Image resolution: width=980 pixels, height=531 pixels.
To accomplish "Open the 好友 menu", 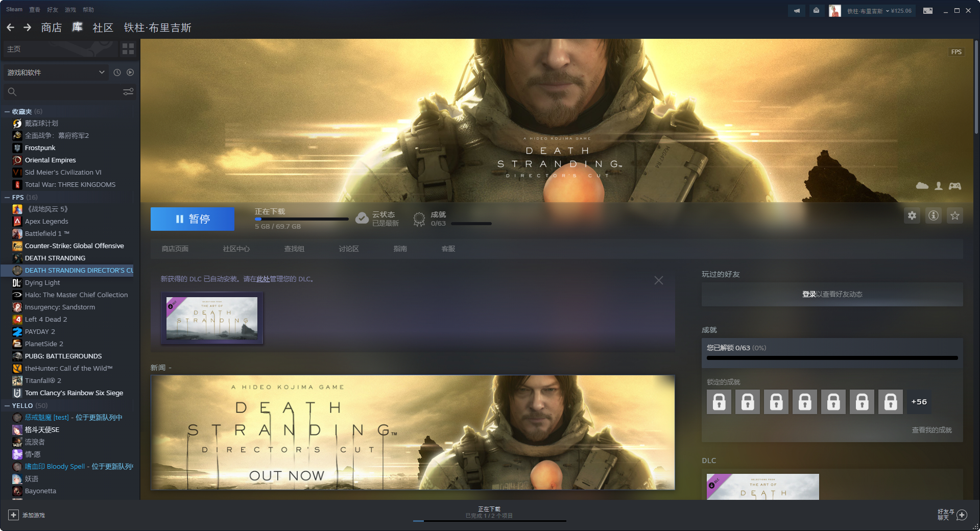I will 53,10.
